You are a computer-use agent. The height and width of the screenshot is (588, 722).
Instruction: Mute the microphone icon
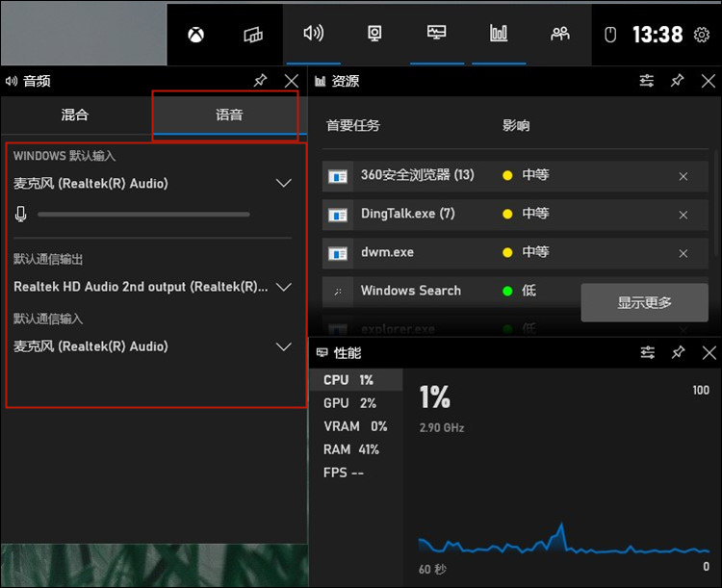pos(21,214)
